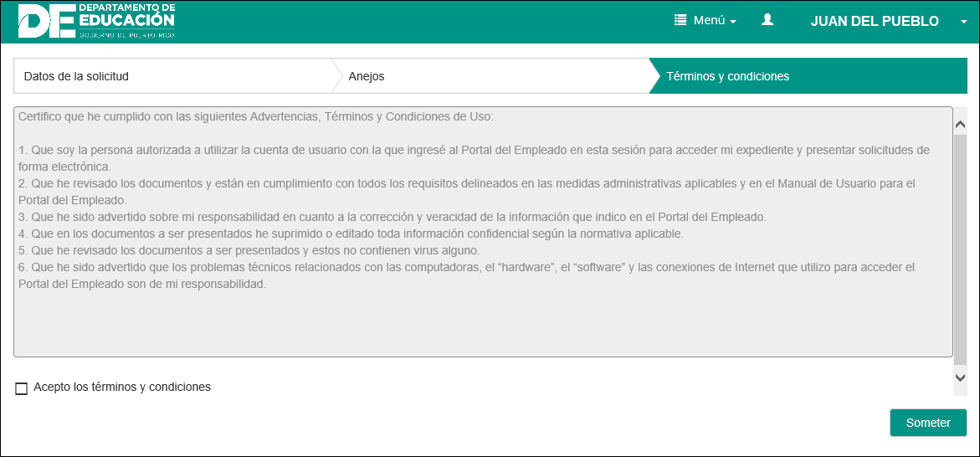Click the 'Certifico que he cumplido' heading line
Screen dimensions: 980x457
point(256,116)
